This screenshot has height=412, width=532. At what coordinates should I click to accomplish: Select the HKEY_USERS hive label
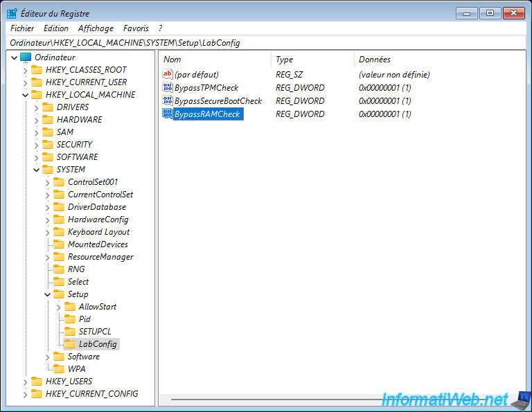69,382
